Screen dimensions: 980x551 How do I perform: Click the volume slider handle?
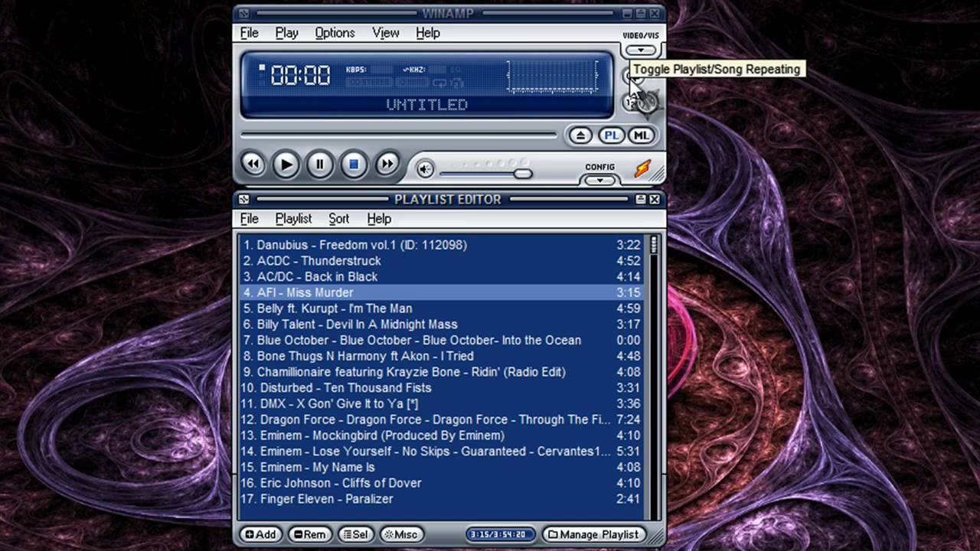click(x=523, y=174)
